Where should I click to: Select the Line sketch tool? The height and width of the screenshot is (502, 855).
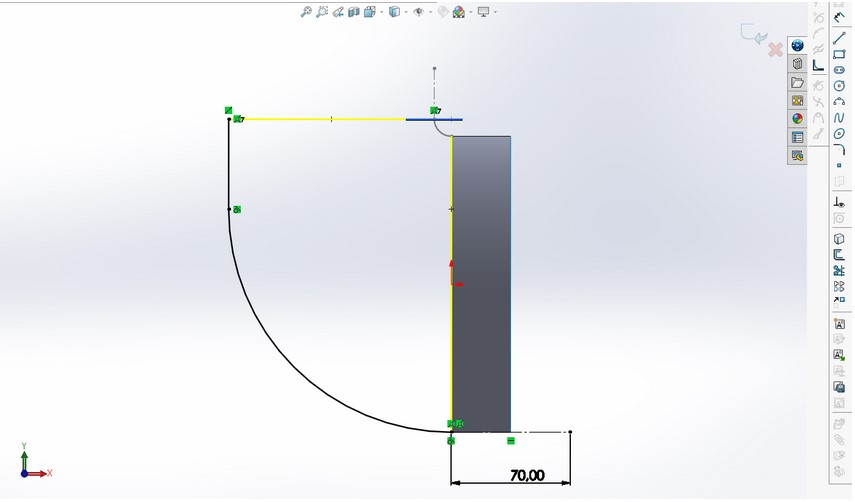839,37
